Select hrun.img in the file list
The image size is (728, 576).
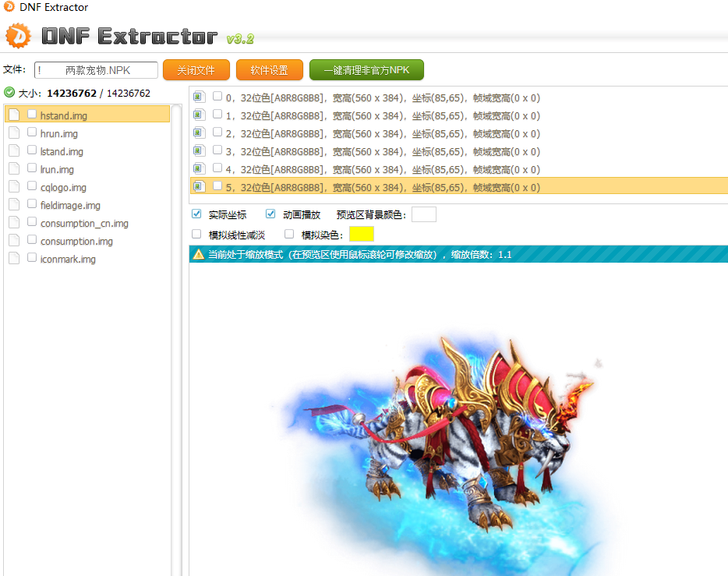(x=59, y=134)
